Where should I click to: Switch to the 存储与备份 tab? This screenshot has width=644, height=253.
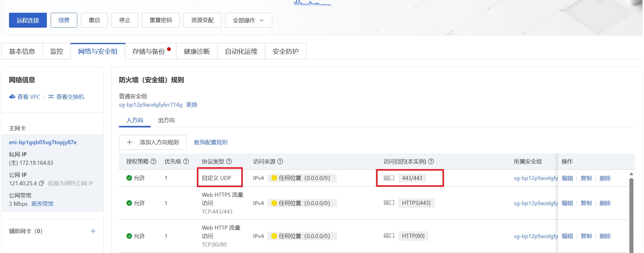(149, 51)
